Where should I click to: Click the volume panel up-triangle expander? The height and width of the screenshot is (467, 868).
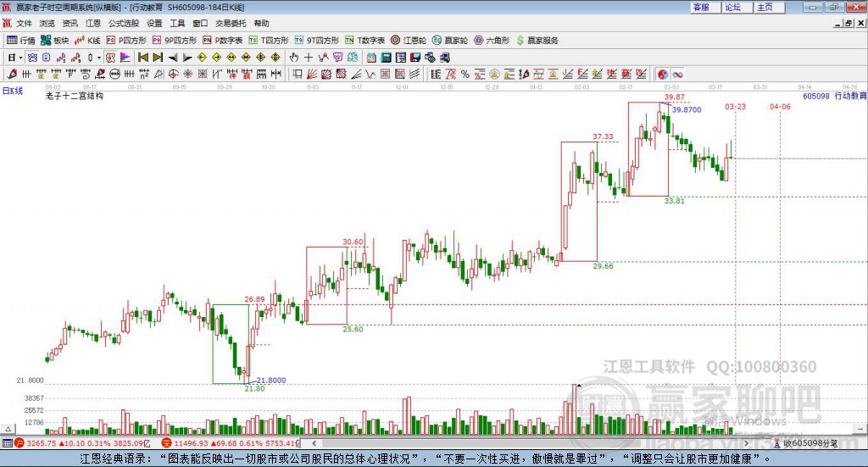(8, 429)
